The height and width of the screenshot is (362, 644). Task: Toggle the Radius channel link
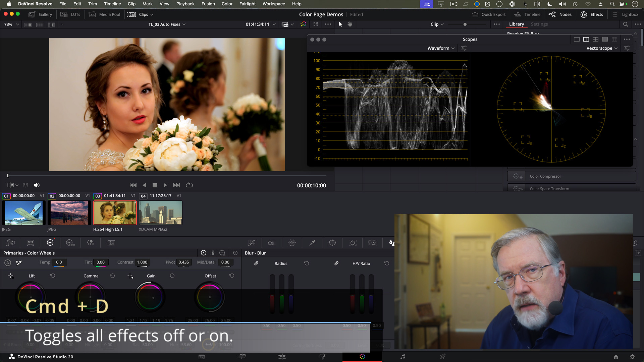[x=256, y=263]
